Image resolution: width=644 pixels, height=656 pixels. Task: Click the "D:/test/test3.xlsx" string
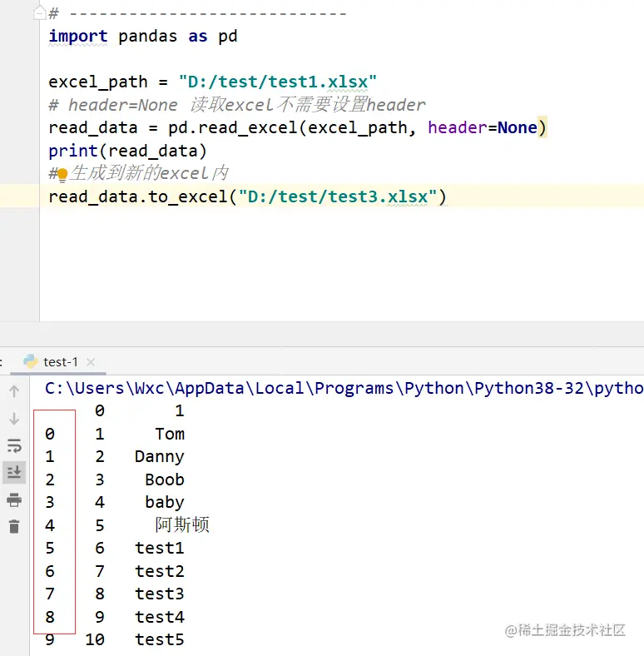pos(338,196)
